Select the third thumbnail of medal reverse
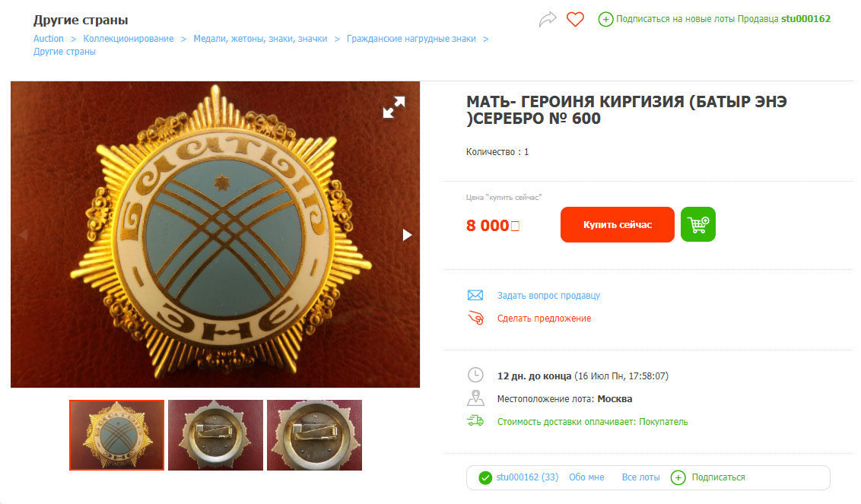 [x=314, y=435]
